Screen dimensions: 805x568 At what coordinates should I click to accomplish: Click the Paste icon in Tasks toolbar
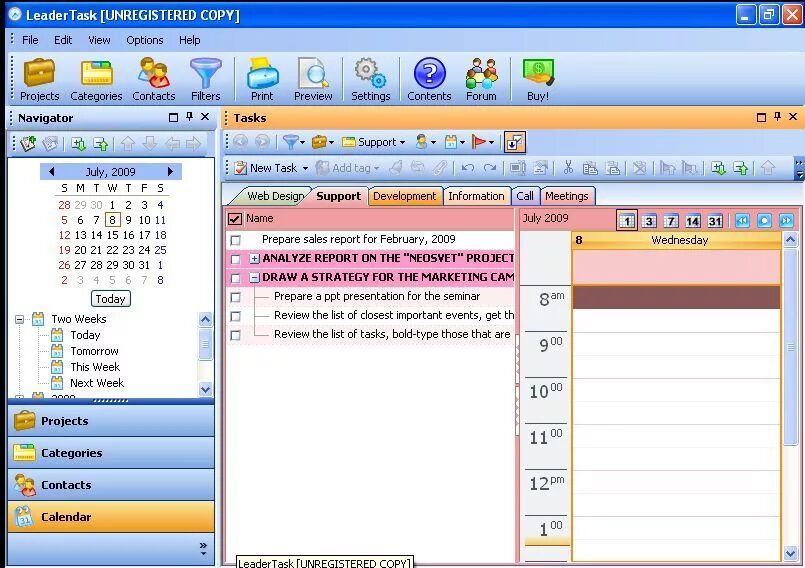tap(612, 168)
